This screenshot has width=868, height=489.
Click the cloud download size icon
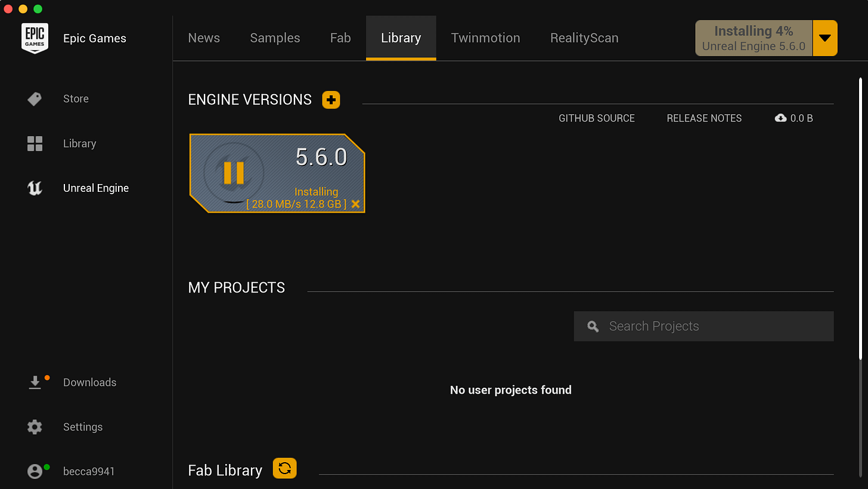pos(780,118)
